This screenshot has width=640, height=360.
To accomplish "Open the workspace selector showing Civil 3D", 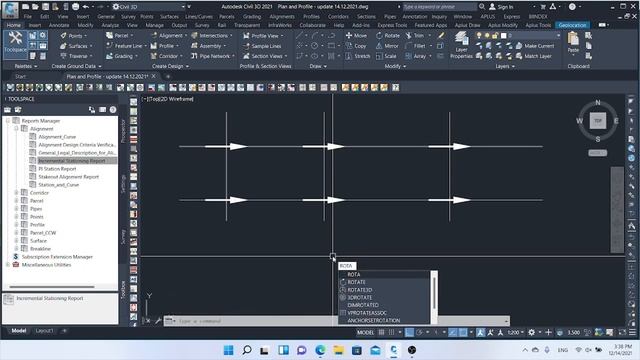I will coord(149,7).
